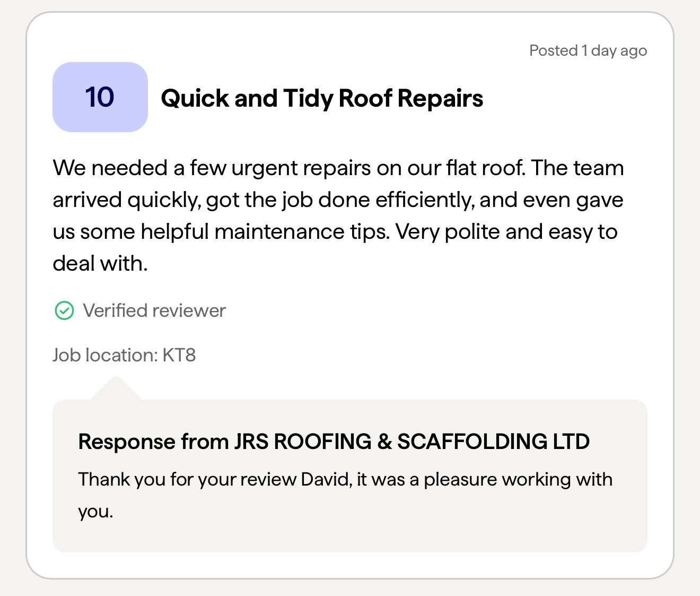Click the final "you." line of response
The height and width of the screenshot is (596, 700).
coord(95,511)
